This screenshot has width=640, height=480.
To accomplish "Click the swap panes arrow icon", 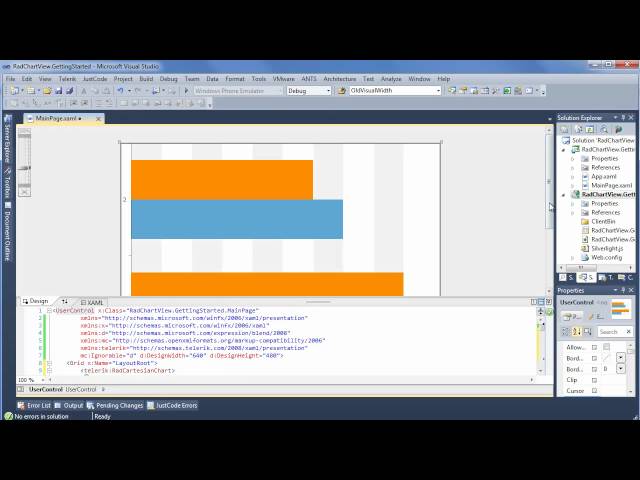I will tap(64, 302).
